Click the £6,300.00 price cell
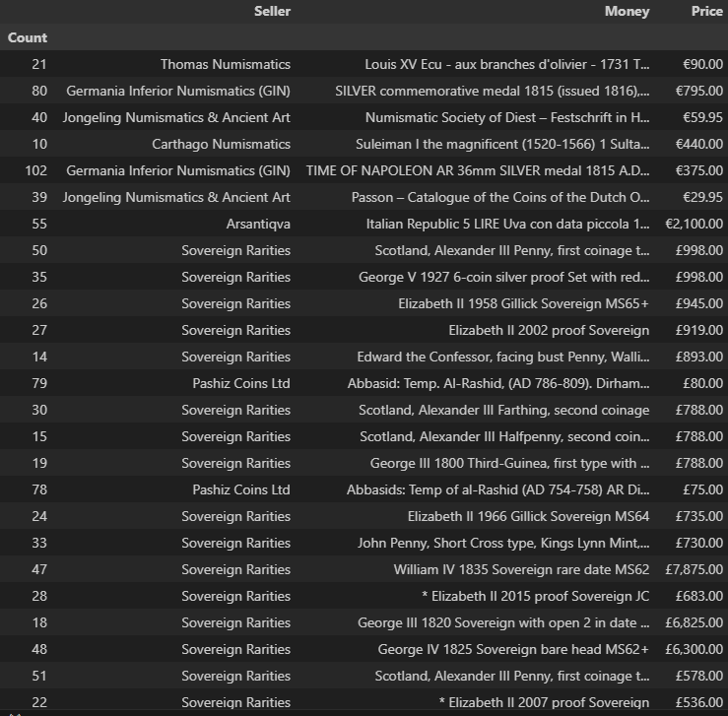The image size is (728, 716). click(x=694, y=649)
